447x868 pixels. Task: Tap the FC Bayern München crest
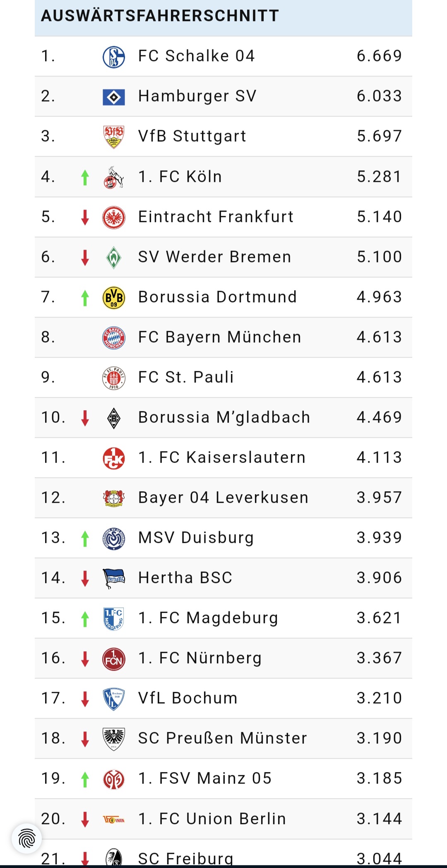pos(113,338)
